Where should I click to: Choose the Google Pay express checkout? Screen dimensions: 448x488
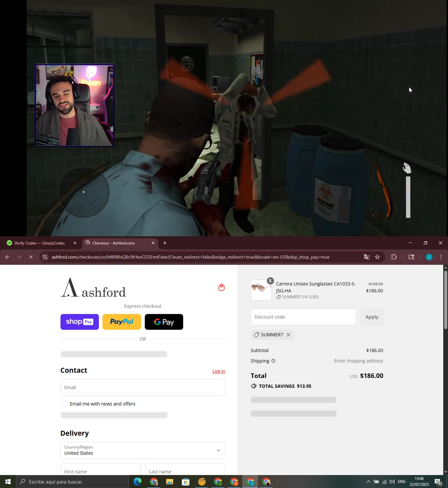(164, 322)
